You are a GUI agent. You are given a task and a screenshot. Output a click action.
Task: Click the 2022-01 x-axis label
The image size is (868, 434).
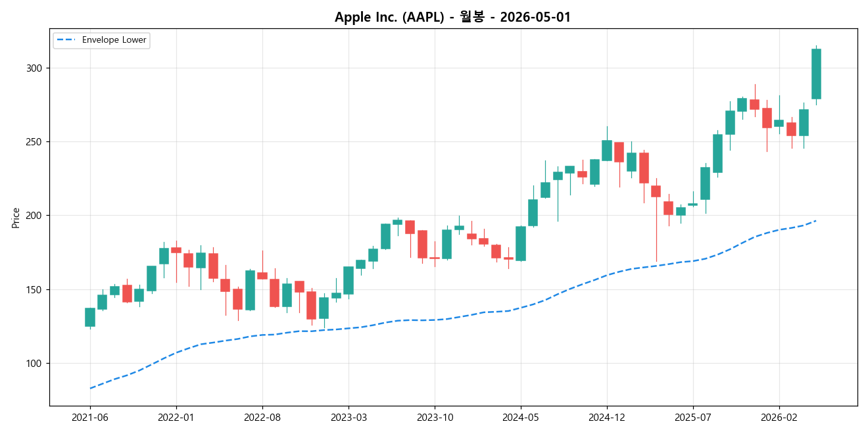176,417
